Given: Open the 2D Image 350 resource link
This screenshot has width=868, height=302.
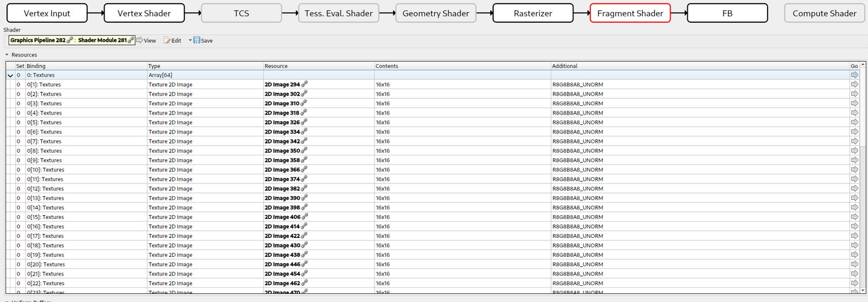Looking at the screenshot, I should (x=282, y=151).
